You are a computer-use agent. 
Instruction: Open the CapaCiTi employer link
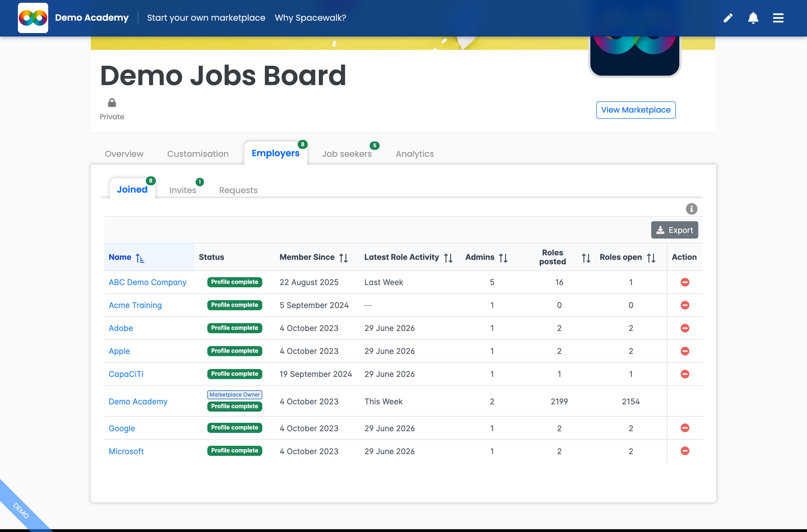point(126,374)
